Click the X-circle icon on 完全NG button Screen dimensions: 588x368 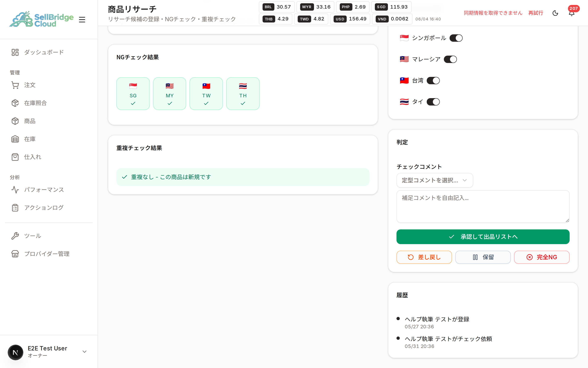[x=529, y=257]
